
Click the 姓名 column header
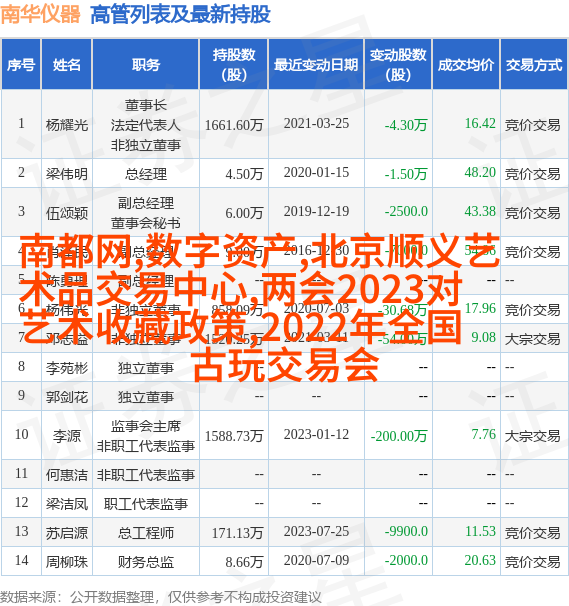(x=66, y=65)
